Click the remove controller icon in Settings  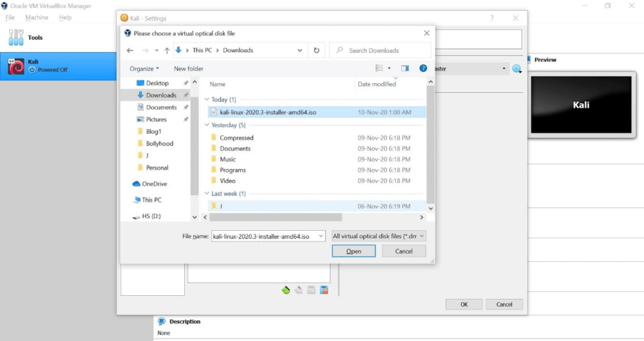(299, 291)
